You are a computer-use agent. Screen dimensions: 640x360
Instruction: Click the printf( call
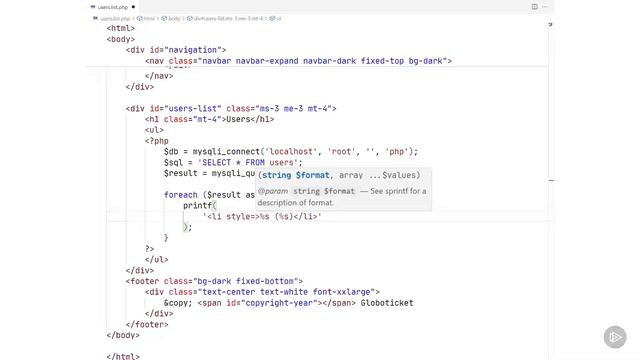(200, 206)
